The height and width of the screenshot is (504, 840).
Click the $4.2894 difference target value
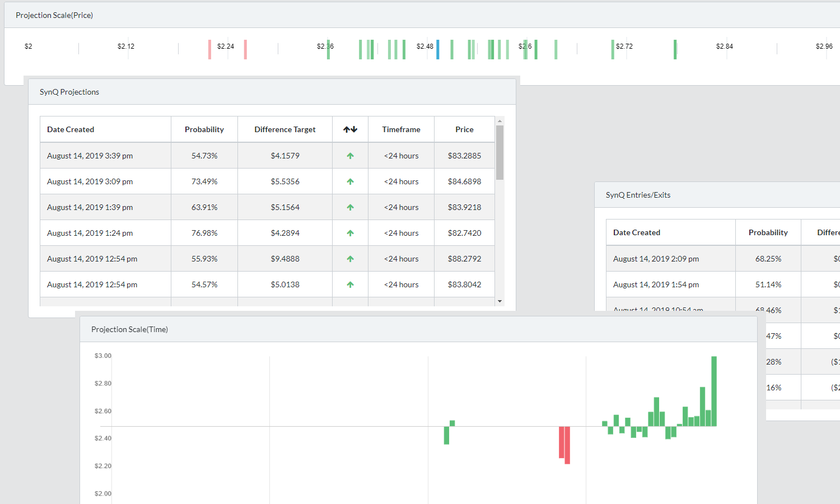click(x=285, y=233)
